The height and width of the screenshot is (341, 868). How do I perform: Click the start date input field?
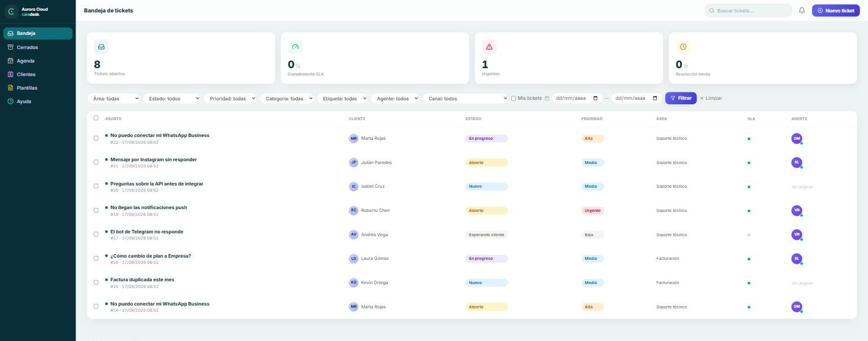(577, 98)
